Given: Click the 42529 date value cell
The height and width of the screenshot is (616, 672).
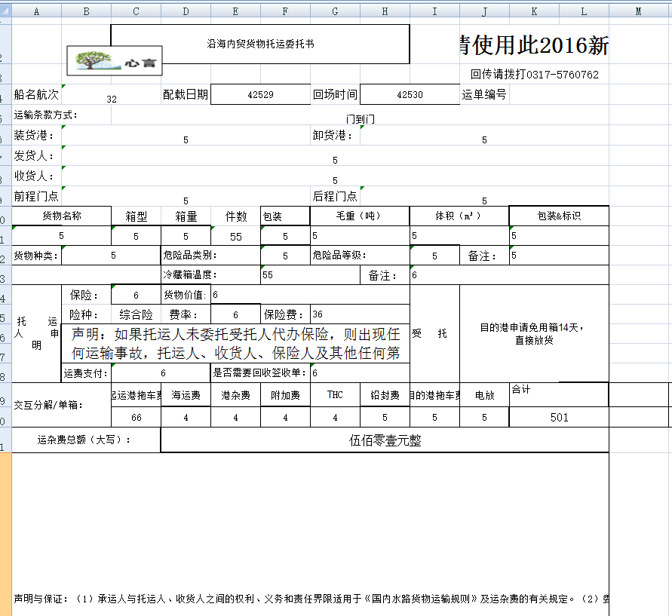Looking at the screenshot, I should click(260, 94).
